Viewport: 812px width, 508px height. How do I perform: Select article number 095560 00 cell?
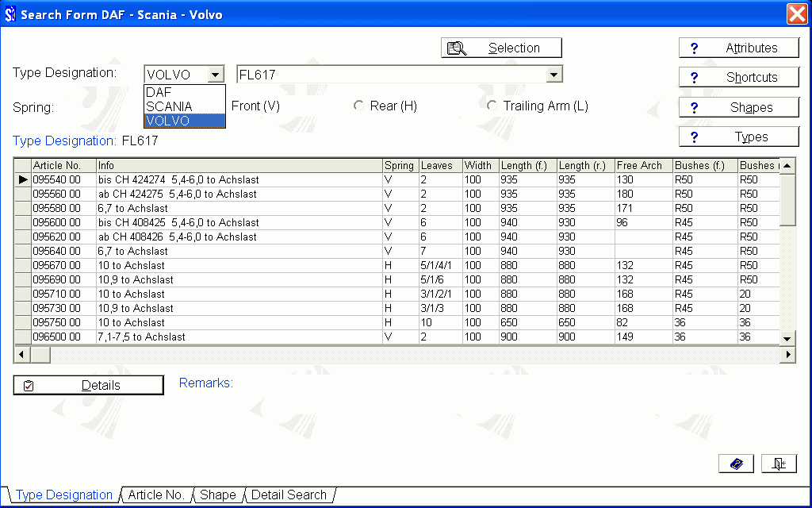63,194
